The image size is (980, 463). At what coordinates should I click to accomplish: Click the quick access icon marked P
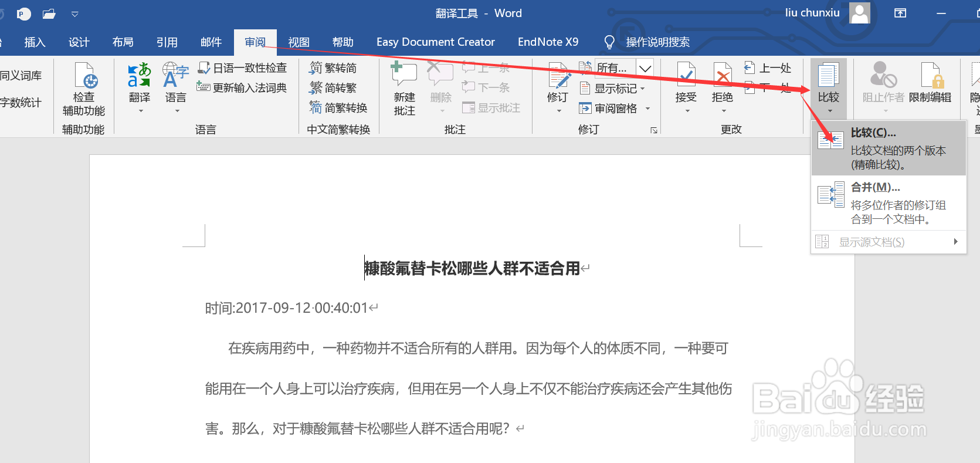[x=23, y=13]
